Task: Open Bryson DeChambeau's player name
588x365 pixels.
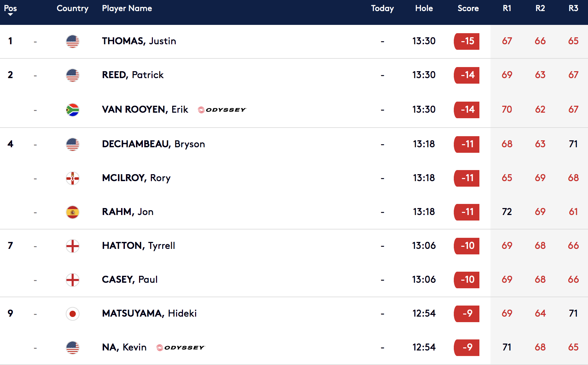Action: (x=153, y=144)
